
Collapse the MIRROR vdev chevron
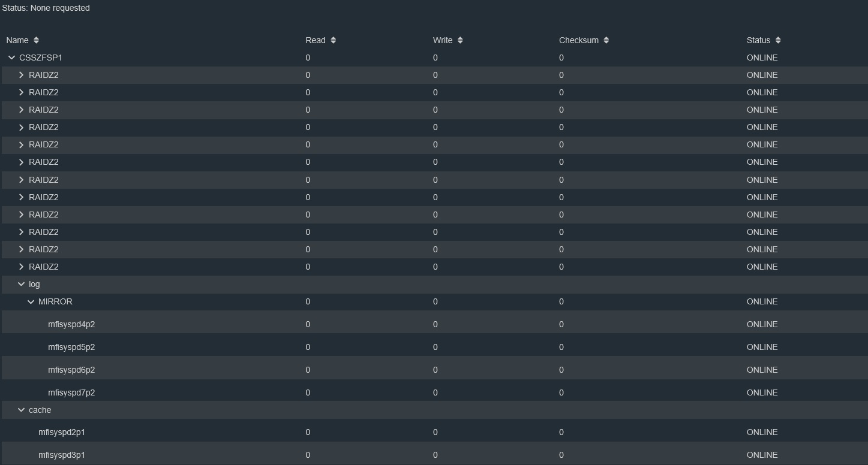(x=31, y=301)
